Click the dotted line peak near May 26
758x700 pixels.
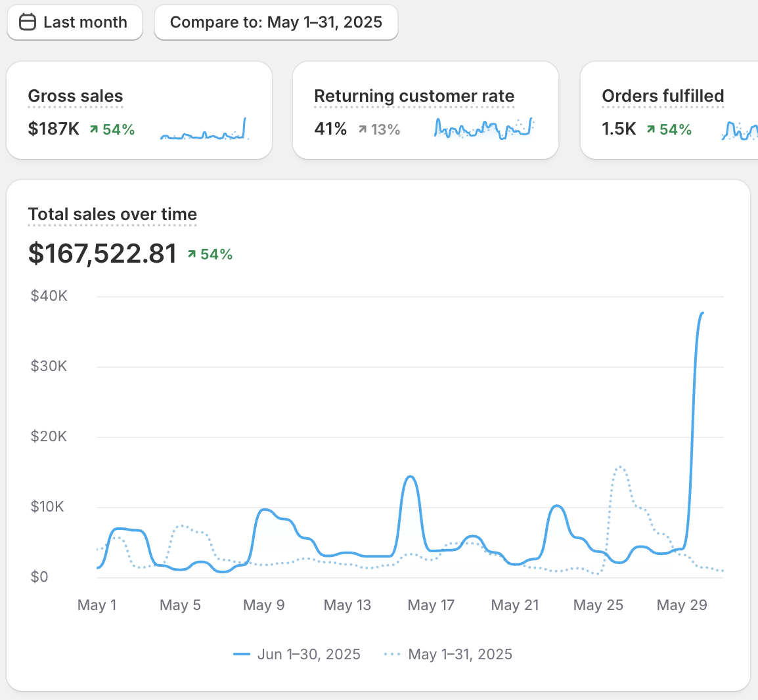[x=620, y=467]
